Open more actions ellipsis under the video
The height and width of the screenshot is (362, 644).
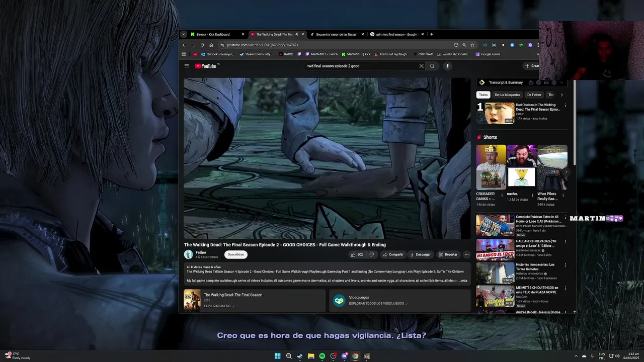(466, 254)
